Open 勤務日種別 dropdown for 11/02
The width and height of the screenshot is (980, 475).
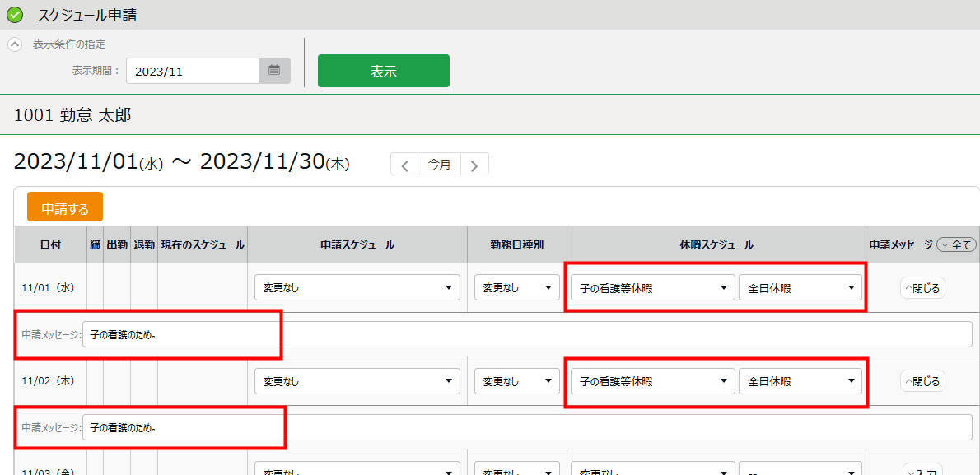[x=516, y=381]
